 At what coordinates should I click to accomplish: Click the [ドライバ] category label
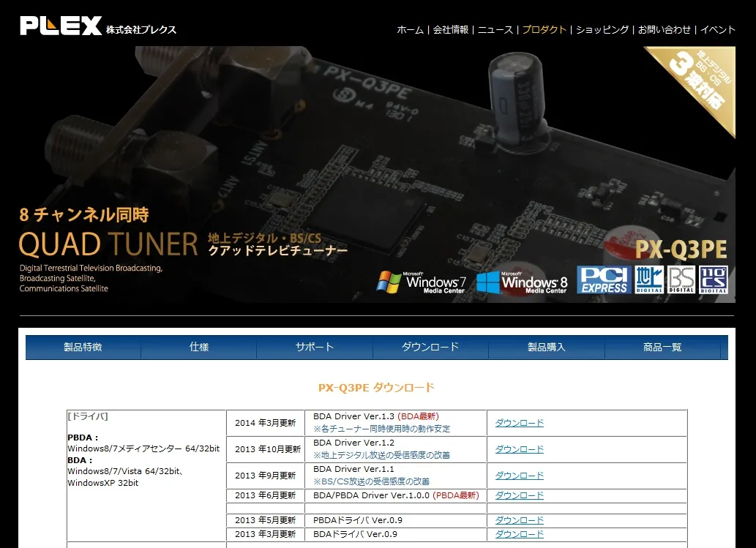click(88, 416)
